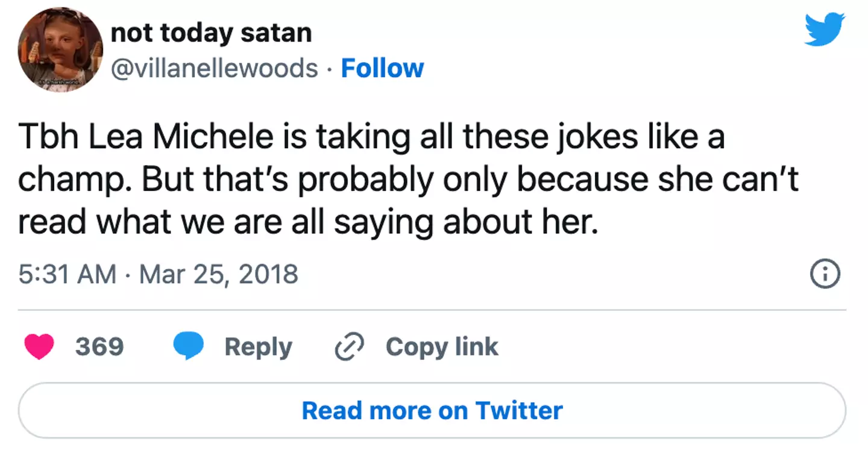
Task: Click the chain link icon
Action: [350, 347]
